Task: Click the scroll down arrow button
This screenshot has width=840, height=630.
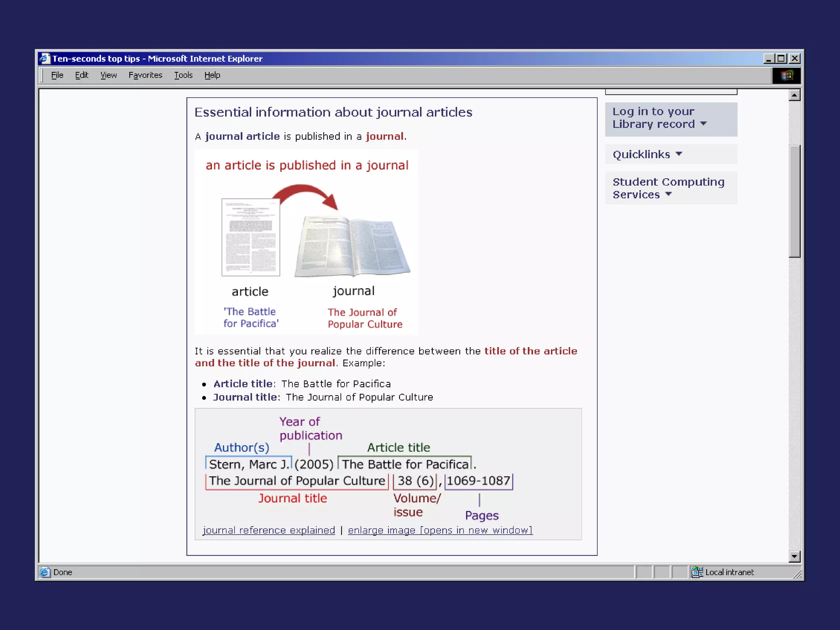Action: point(794,557)
